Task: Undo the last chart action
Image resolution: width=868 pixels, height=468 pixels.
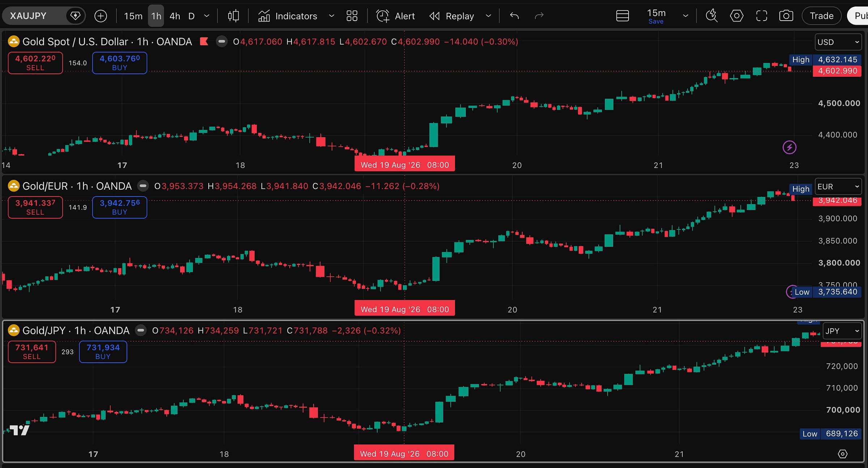Action: pos(514,16)
